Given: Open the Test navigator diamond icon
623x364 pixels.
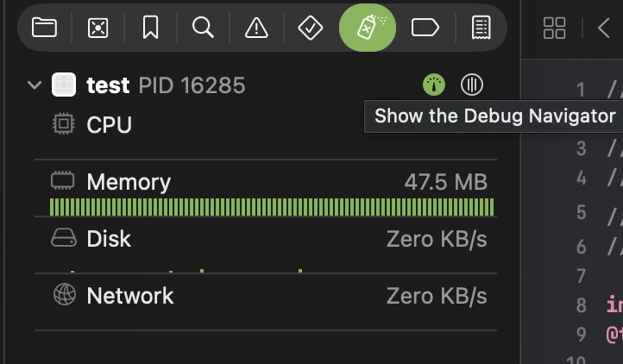Looking at the screenshot, I should (x=310, y=28).
